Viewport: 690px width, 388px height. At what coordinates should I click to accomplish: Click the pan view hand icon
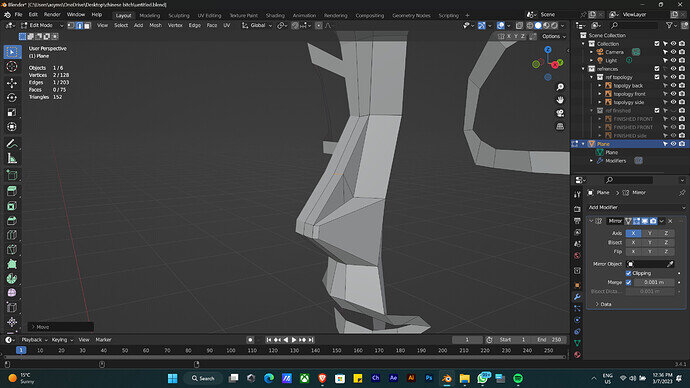[x=560, y=100]
